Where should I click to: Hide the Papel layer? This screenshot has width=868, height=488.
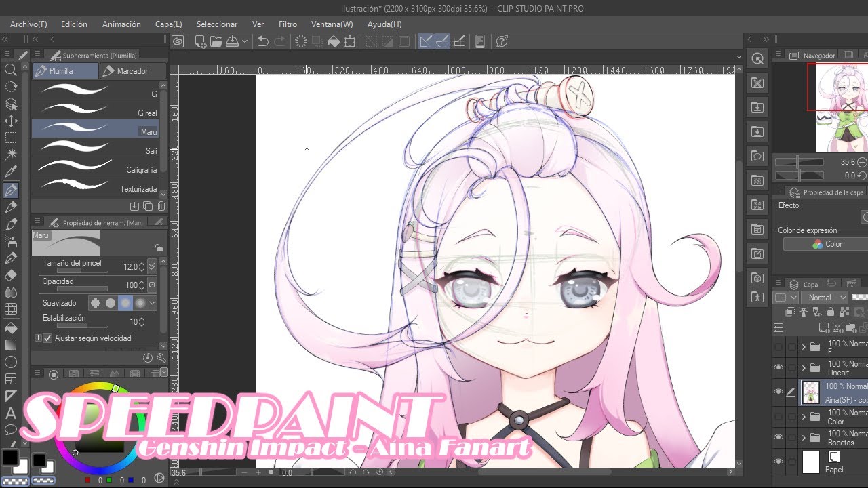click(x=778, y=462)
